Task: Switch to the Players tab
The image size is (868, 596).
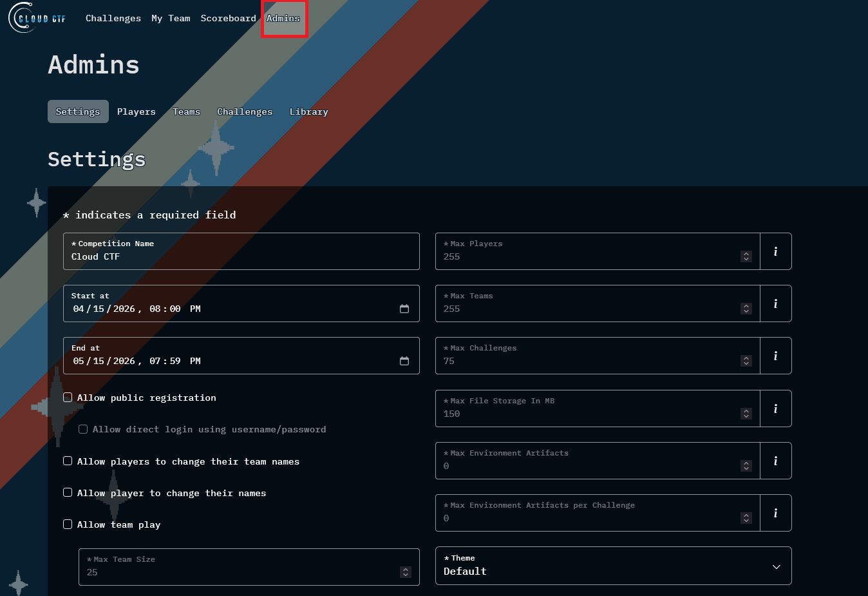Action: pos(137,111)
